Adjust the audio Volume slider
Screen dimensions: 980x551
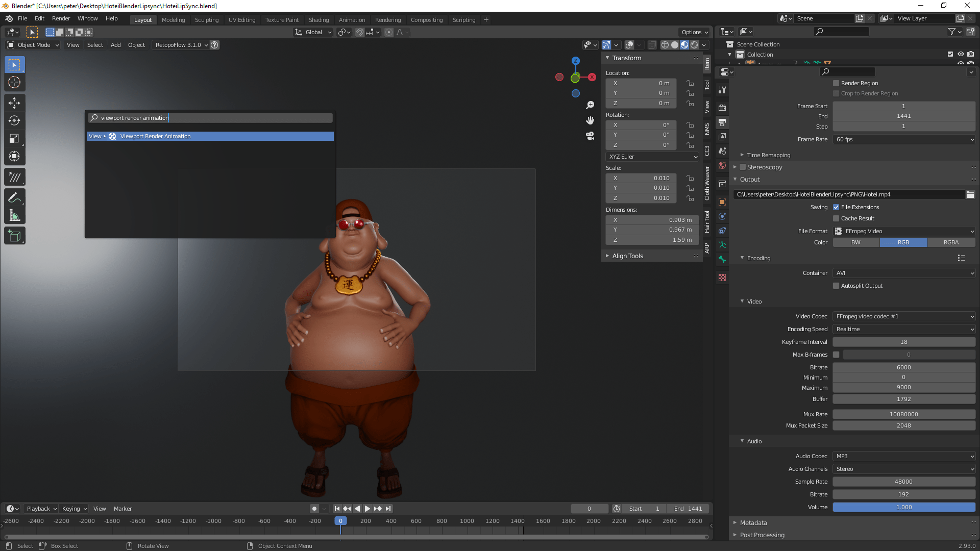(x=903, y=507)
